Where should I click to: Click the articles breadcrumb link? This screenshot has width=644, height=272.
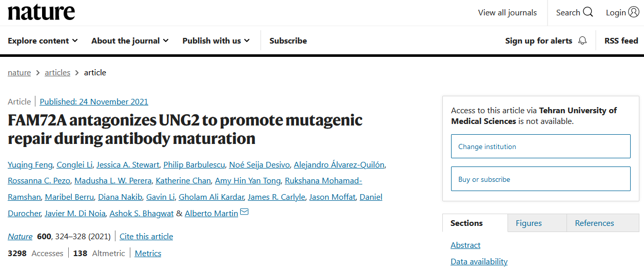[x=57, y=72]
